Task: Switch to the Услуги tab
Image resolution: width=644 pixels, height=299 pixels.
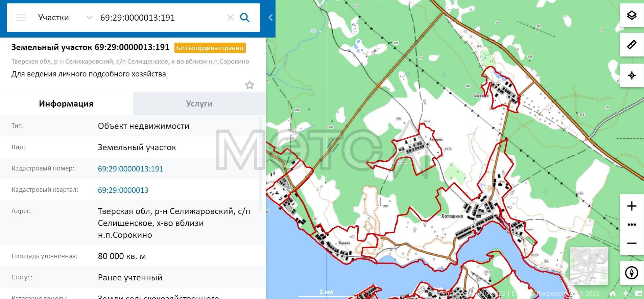Action: [199, 103]
